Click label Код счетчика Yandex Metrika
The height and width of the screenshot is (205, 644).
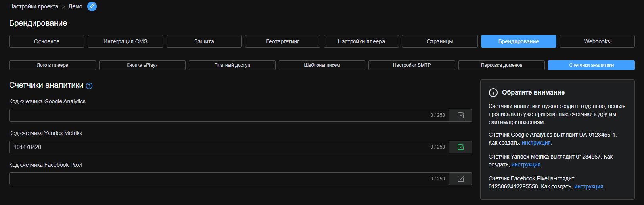[46, 133]
